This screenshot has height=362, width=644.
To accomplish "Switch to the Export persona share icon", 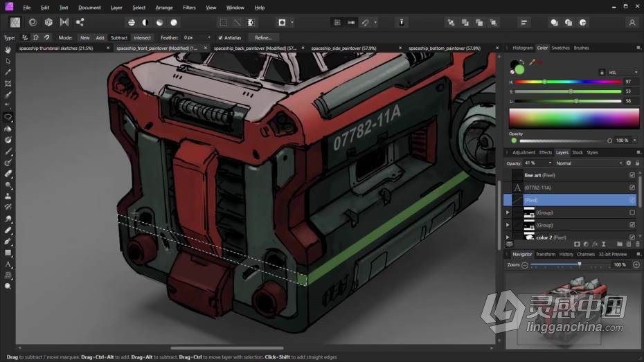I will point(80,22).
